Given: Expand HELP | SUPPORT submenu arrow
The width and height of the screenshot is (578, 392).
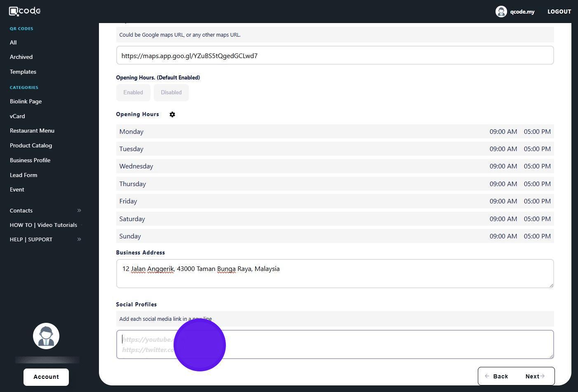Looking at the screenshot, I should click(79, 239).
